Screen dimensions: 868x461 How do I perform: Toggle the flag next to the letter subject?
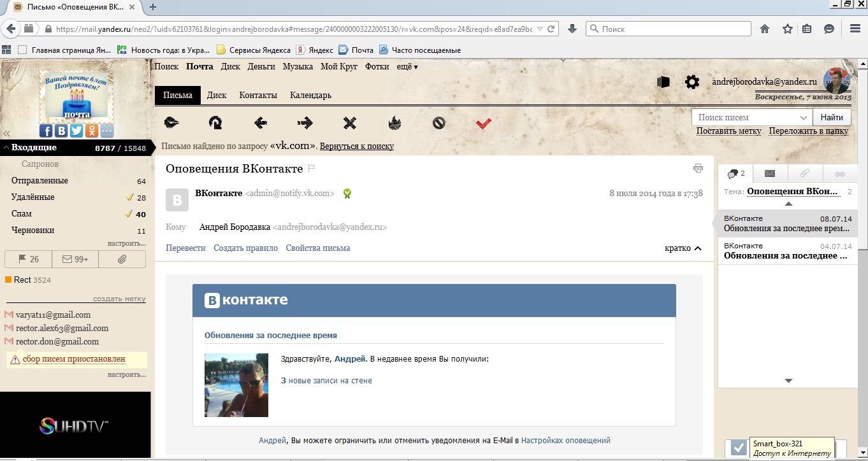[x=312, y=169]
